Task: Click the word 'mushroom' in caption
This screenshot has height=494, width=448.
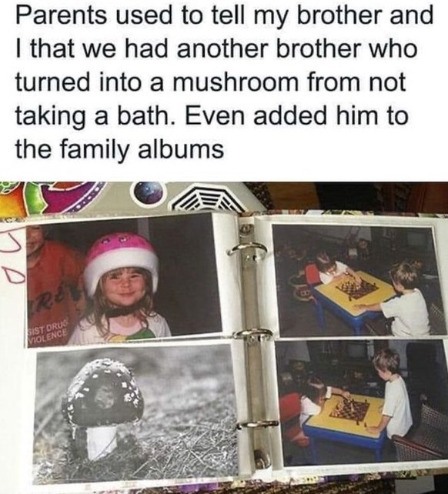Action: pyautogui.click(x=234, y=82)
